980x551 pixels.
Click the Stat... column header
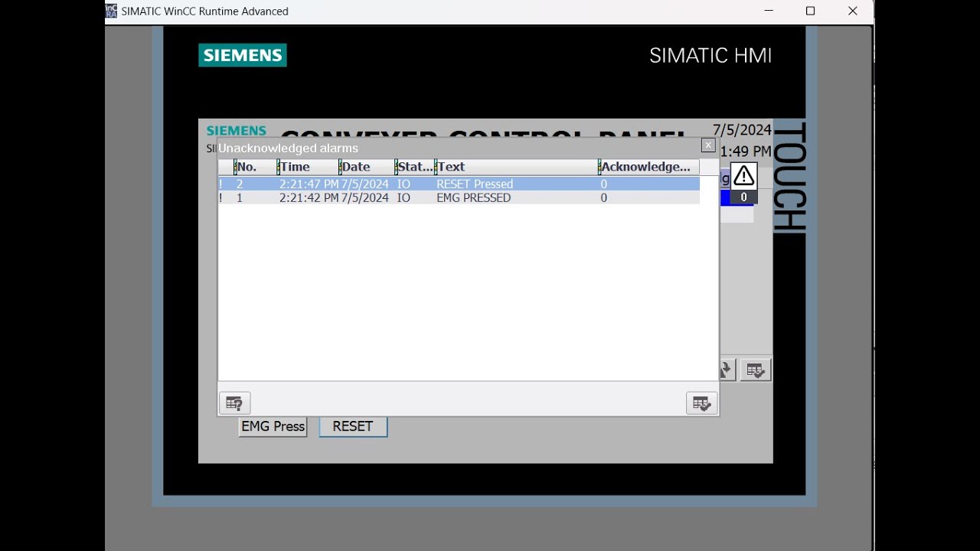415,167
